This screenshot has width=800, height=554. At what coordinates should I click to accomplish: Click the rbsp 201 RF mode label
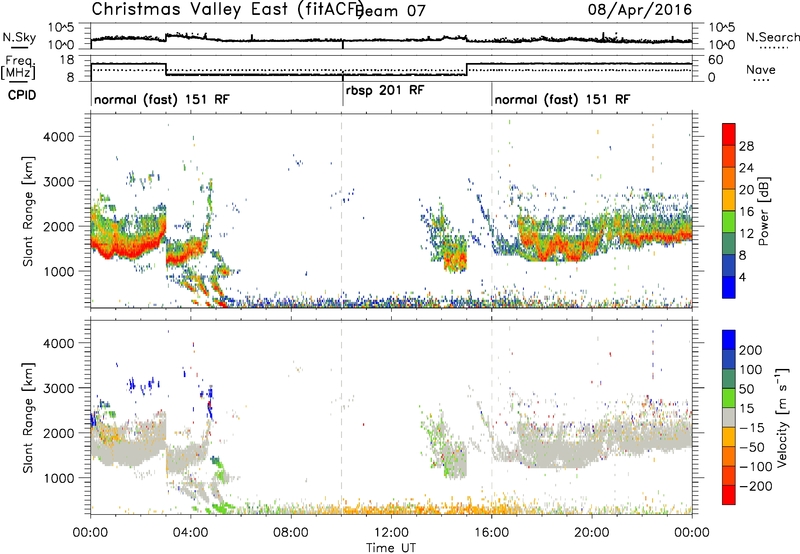[x=385, y=91]
